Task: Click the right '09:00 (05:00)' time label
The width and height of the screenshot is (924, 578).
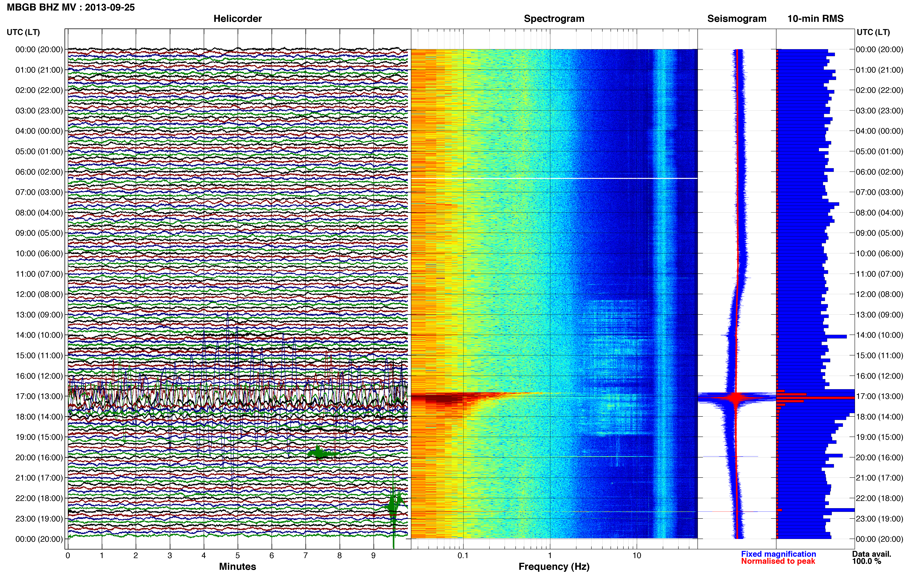Action: coord(879,233)
